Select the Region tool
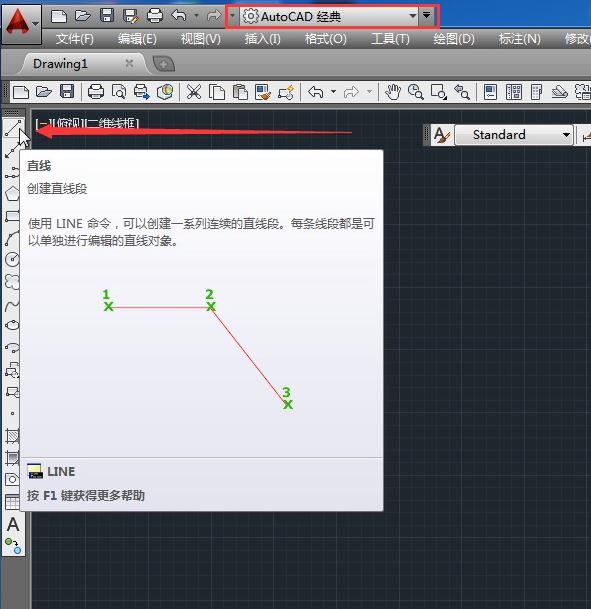 coord(11,480)
